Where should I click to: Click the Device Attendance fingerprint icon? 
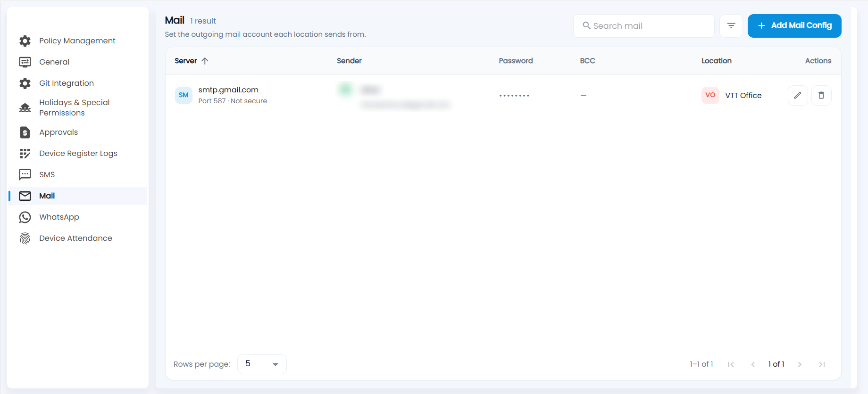[x=25, y=238]
